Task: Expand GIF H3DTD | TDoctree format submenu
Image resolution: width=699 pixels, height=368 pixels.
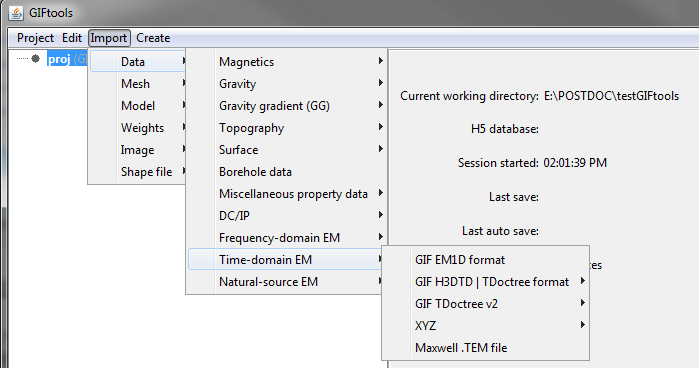Action: tap(485, 281)
